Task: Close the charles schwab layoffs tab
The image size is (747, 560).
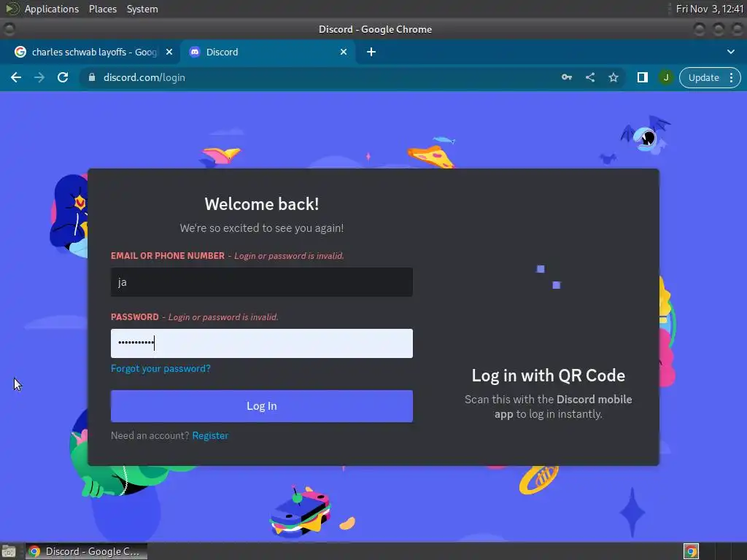Action: (x=169, y=52)
